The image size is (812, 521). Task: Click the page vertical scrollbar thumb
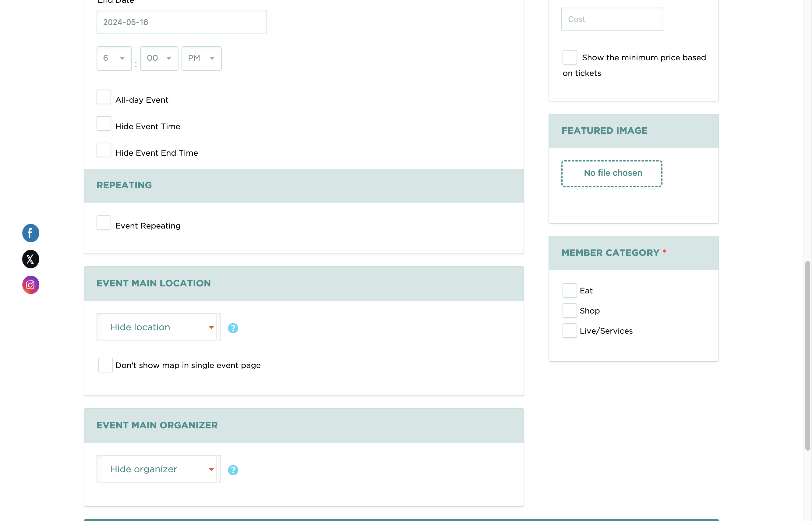(808, 356)
